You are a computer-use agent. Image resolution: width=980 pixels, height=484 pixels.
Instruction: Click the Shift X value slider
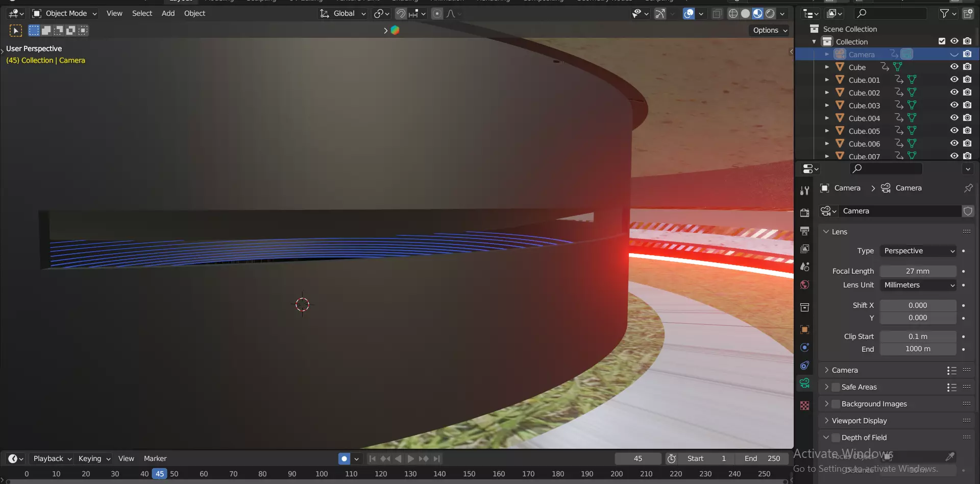coord(918,305)
